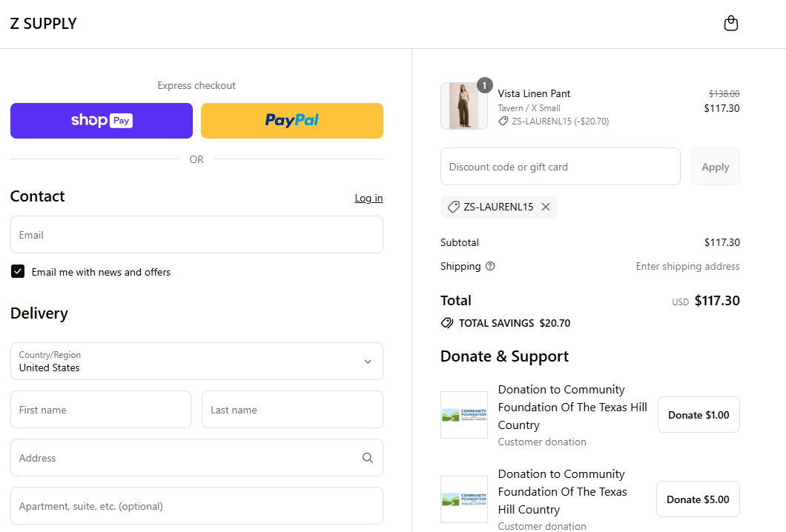Click the tag icon in ZS-LAURENL15 chip
The width and height of the screenshot is (786, 532).
tap(453, 207)
